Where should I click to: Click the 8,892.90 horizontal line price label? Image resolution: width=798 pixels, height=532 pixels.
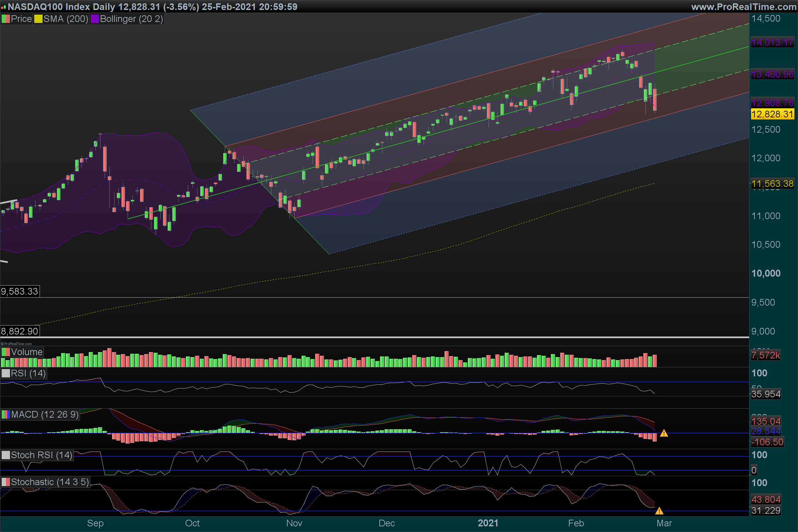20,331
